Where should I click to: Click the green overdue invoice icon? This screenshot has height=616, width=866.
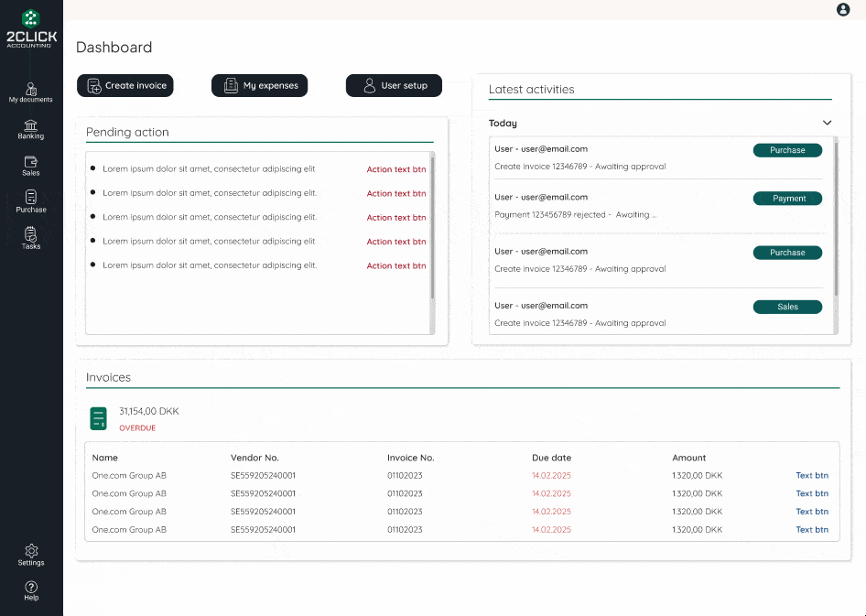pyautogui.click(x=98, y=418)
